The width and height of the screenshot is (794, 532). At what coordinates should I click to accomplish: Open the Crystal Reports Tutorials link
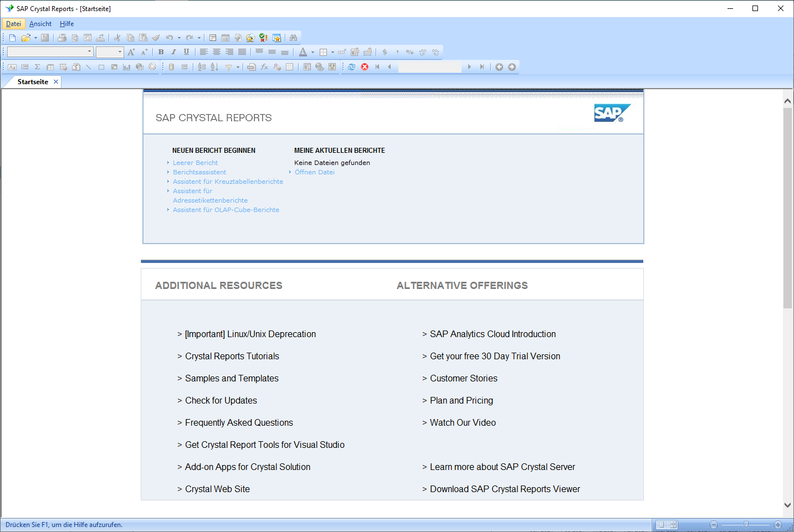232,357
